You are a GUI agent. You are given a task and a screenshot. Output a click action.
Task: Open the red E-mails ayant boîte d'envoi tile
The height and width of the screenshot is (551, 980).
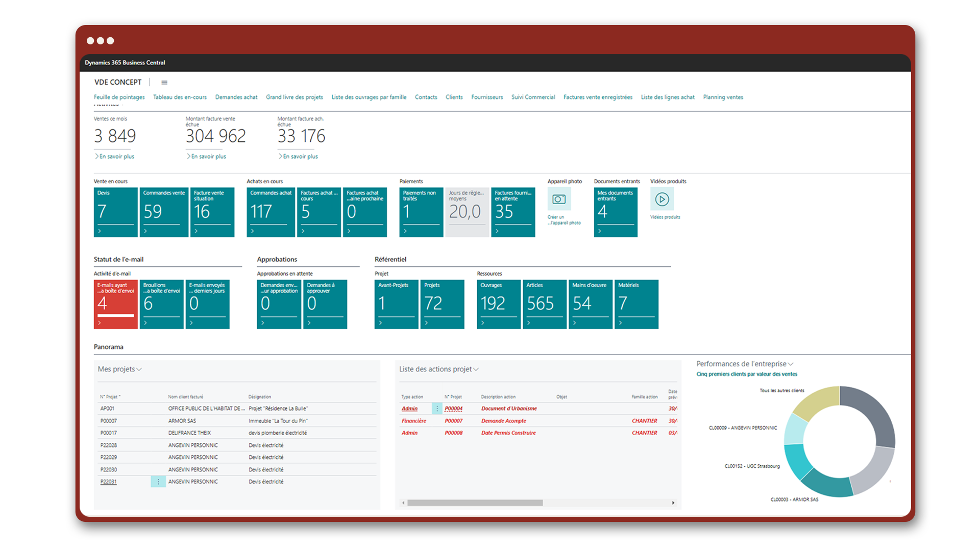[x=115, y=304]
